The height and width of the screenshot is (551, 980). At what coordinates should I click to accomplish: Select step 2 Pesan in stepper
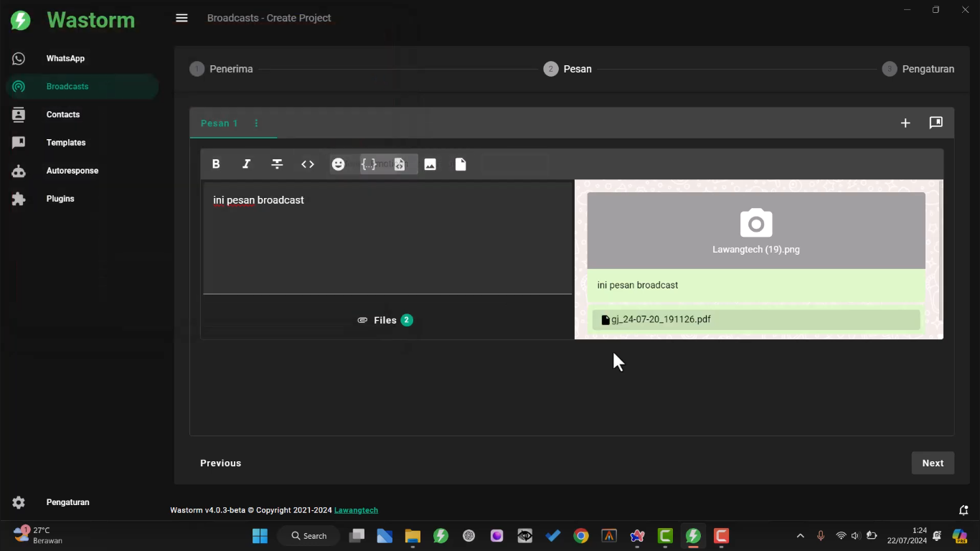click(567, 69)
